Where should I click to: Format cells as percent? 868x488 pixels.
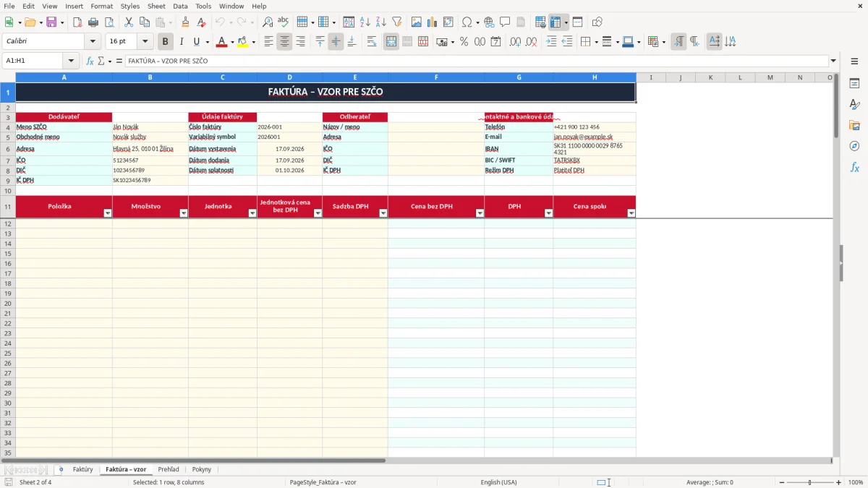point(464,42)
